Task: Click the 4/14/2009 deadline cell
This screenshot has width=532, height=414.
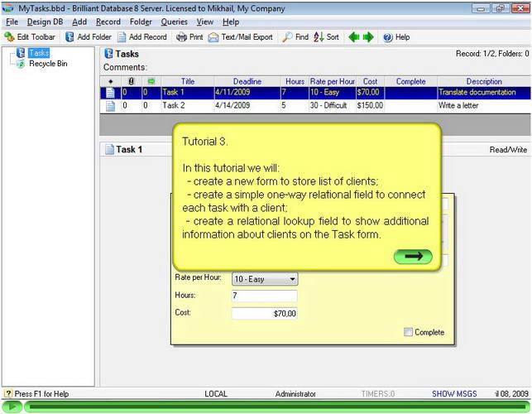Action: point(247,106)
